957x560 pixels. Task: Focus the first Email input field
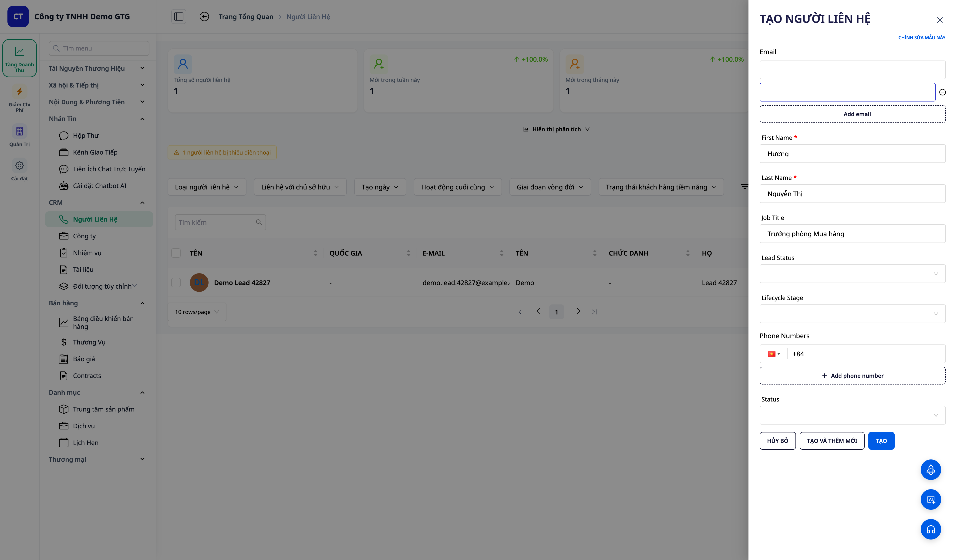pyautogui.click(x=852, y=70)
